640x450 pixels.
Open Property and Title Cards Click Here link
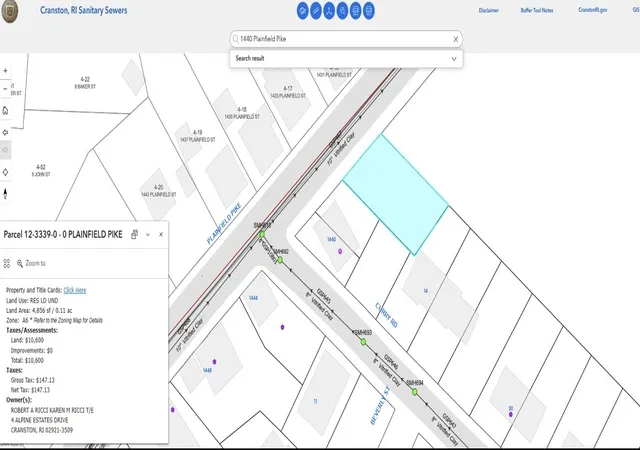pyautogui.click(x=75, y=290)
